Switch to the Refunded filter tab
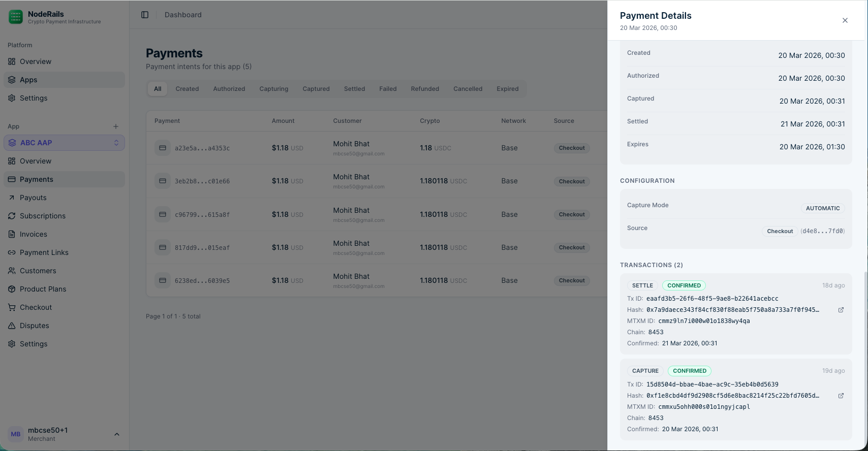Screen dimensions: 868x451 [x=424, y=89]
